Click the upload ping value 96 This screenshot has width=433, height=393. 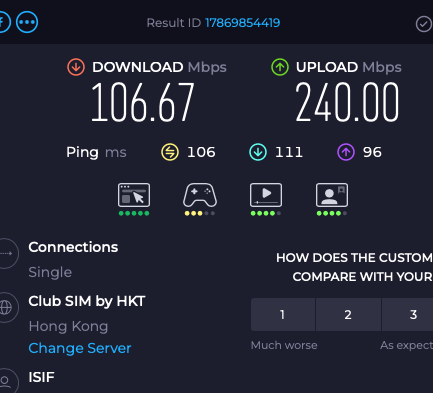click(372, 152)
